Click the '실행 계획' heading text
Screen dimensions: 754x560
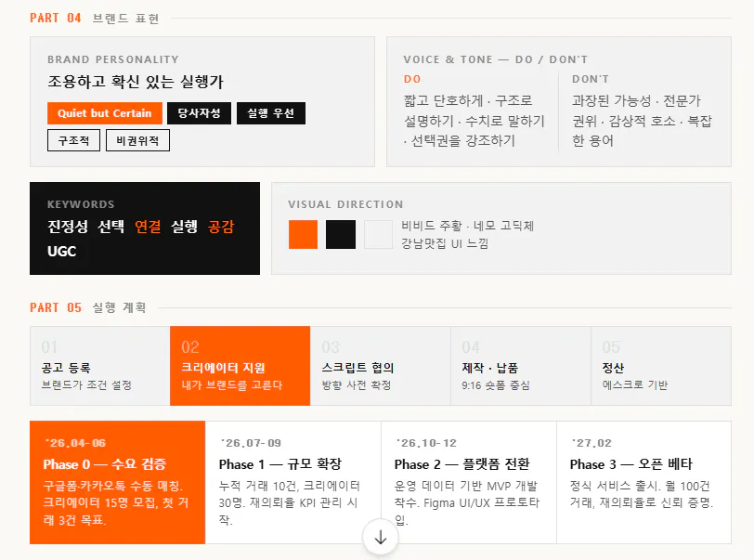[x=119, y=307]
